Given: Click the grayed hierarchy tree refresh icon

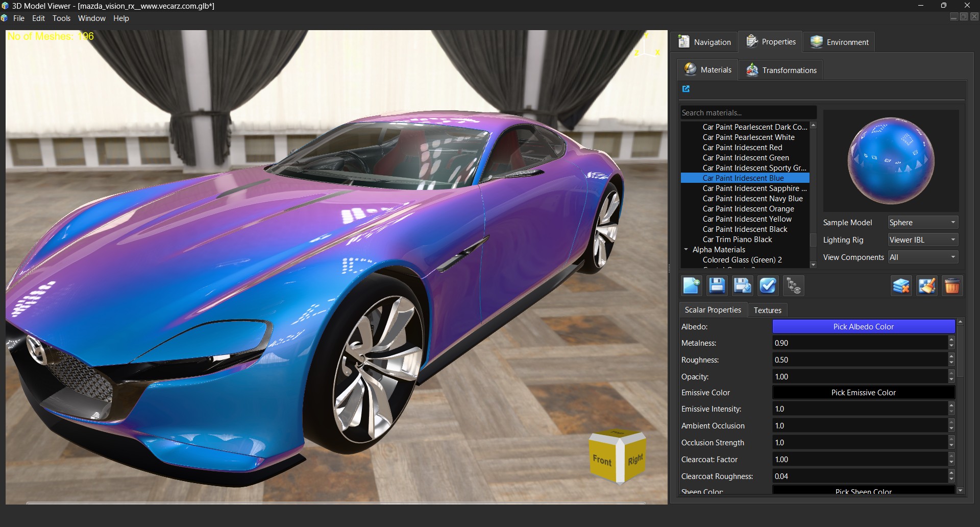Looking at the screenshot, I should (794, 286).
